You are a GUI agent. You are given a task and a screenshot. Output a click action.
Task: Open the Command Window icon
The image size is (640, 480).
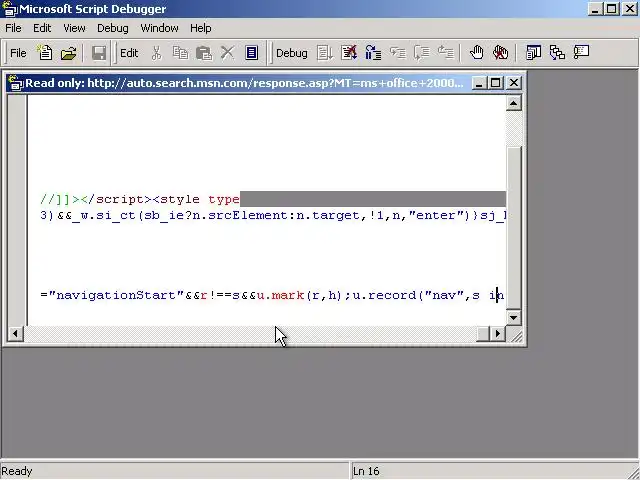coord(581,53)
